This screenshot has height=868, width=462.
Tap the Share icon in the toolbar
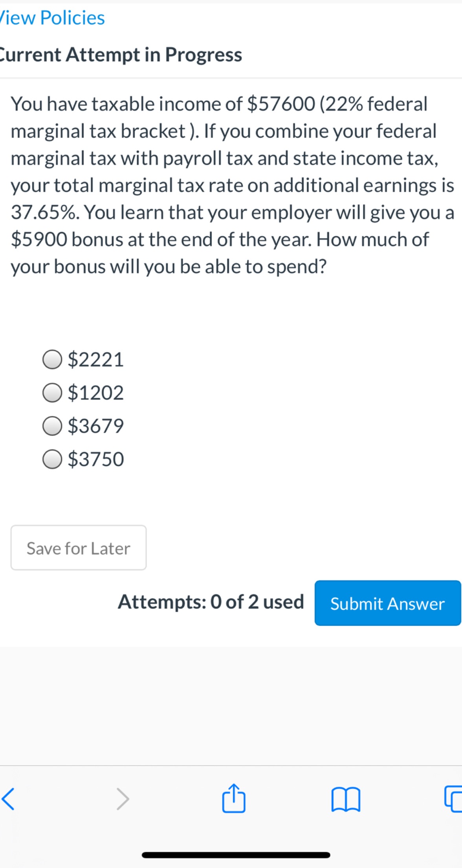click(233, 797)
